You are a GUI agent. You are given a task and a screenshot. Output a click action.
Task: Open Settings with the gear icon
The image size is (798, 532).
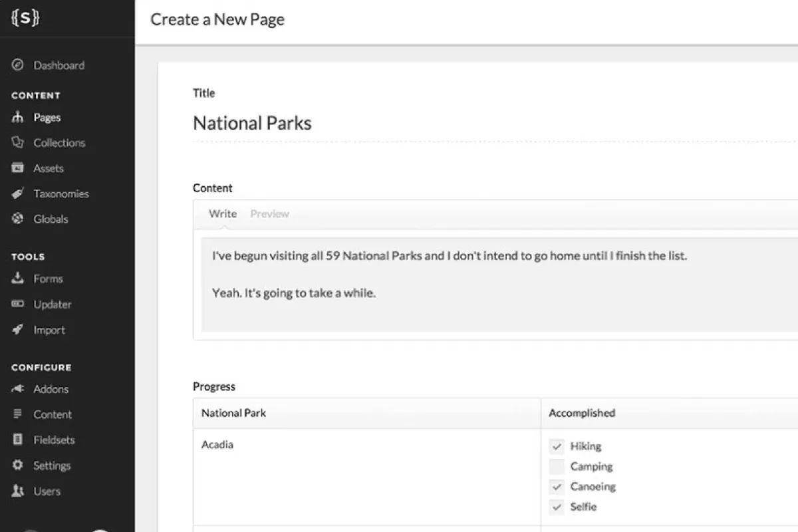18,465
